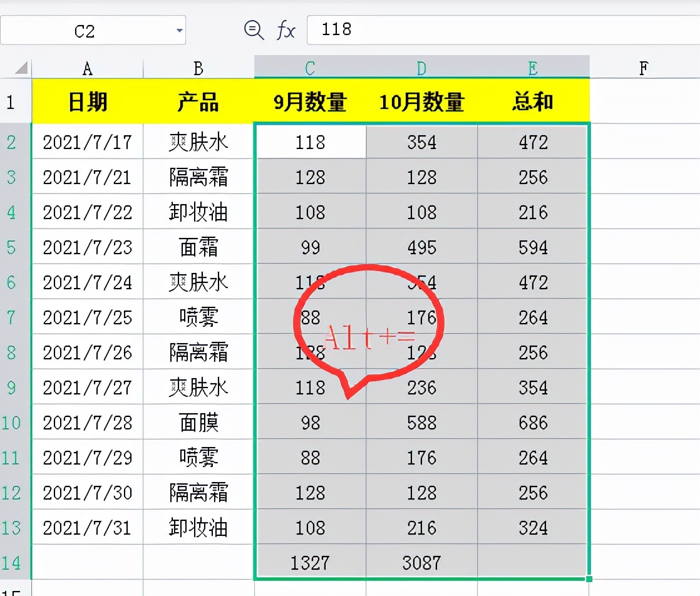The width and height of the screenshot is (700, 596).
Task: Select row 1 header
Action: pos(16,102)
